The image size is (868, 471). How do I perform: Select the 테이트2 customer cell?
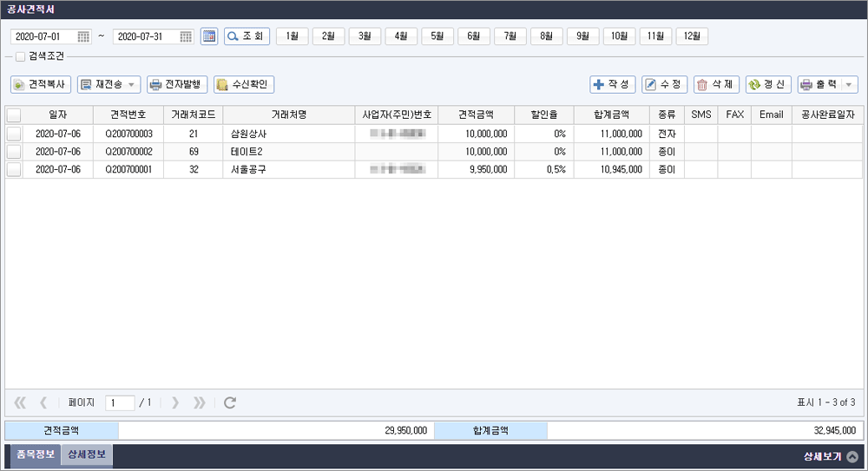click(289, 152)
